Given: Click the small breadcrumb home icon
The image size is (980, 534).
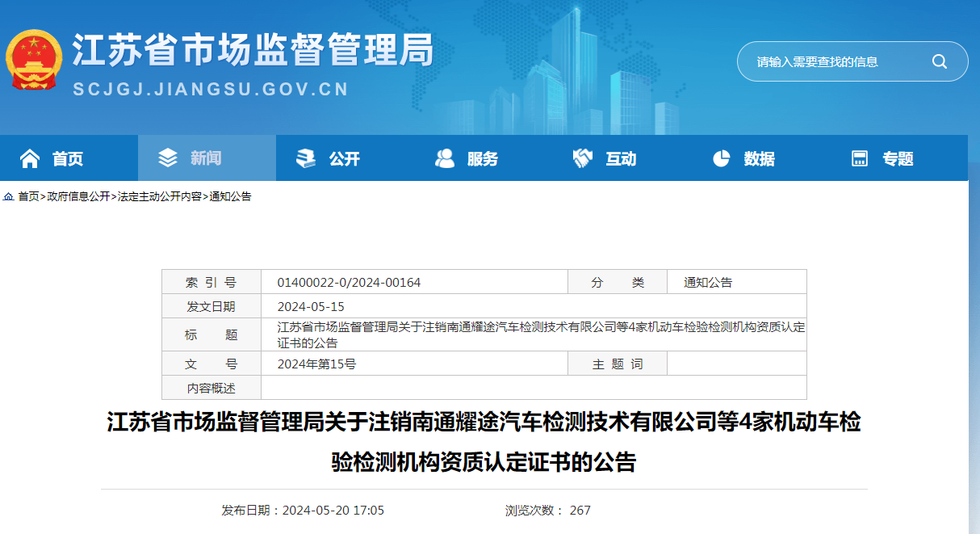Looking at the screenshot, I should 8,196.
